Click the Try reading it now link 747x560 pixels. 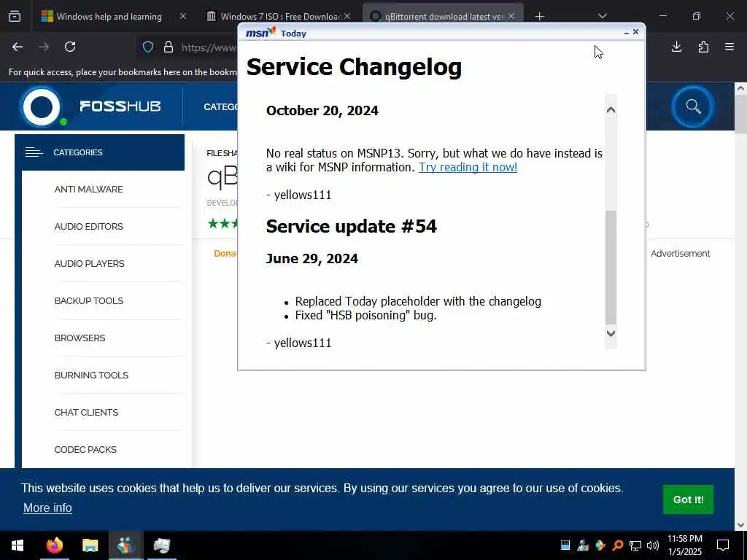(468, 167)
